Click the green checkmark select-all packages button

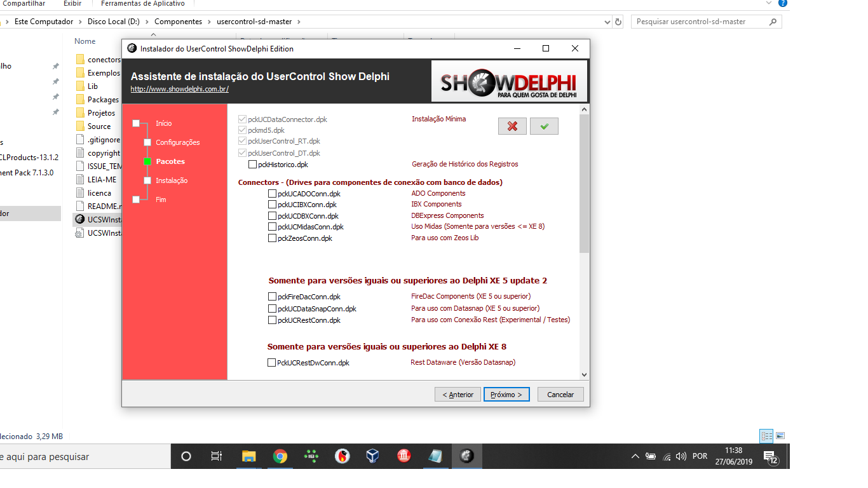tap(544, 126)
